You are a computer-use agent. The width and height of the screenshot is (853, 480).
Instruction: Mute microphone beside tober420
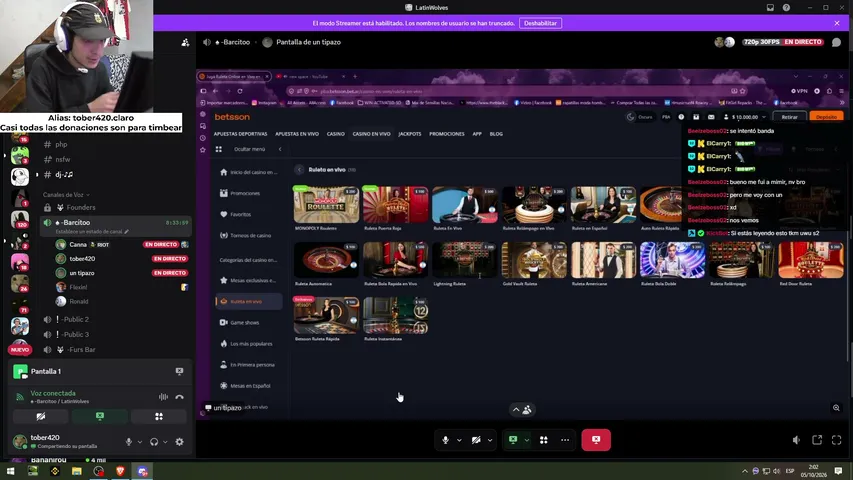click(x=129, y=442)
